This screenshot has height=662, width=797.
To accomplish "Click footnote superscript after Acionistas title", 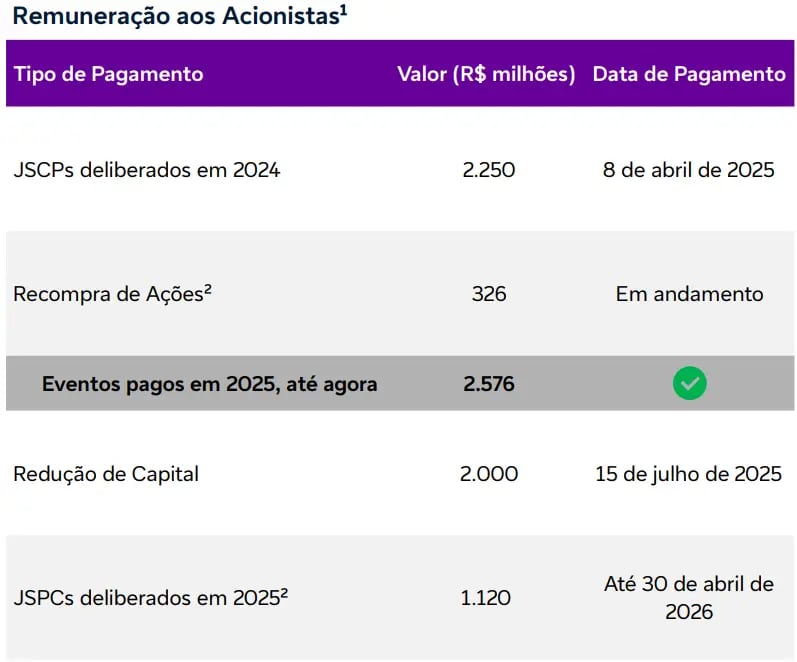I will click(344, 9).
